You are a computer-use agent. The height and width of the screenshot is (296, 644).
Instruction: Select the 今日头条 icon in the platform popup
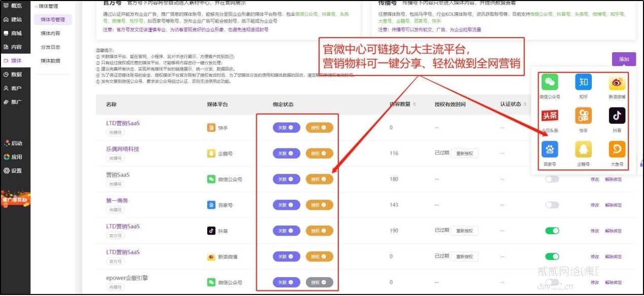coord(550,116)
